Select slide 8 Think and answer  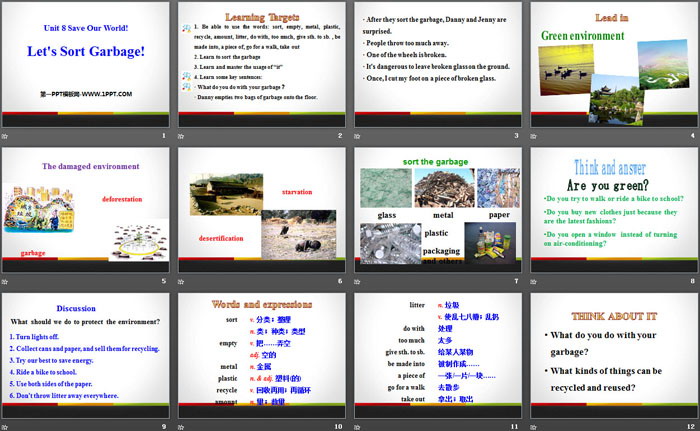point(614,210)
